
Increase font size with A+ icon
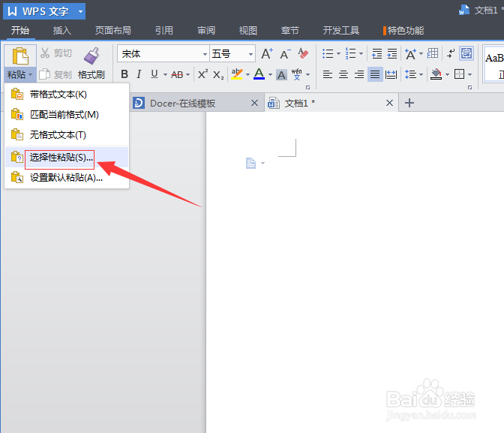point(267,54)
